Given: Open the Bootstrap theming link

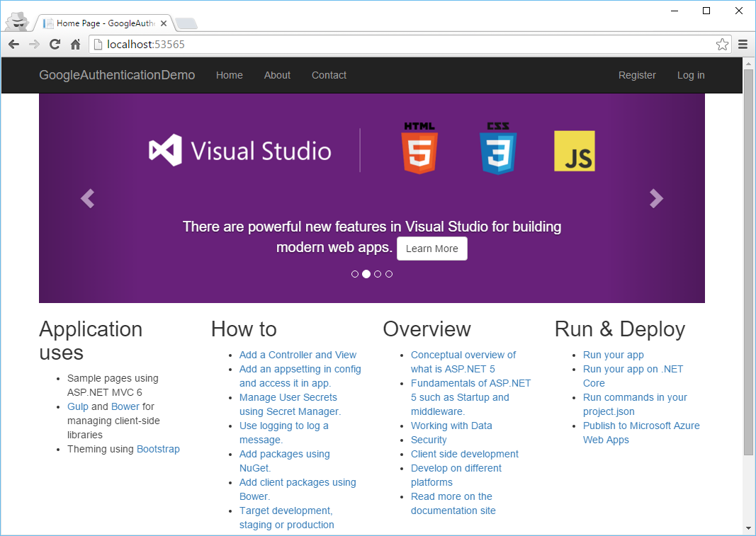Looking at the screenshot, I should click(x=158, y=449).
